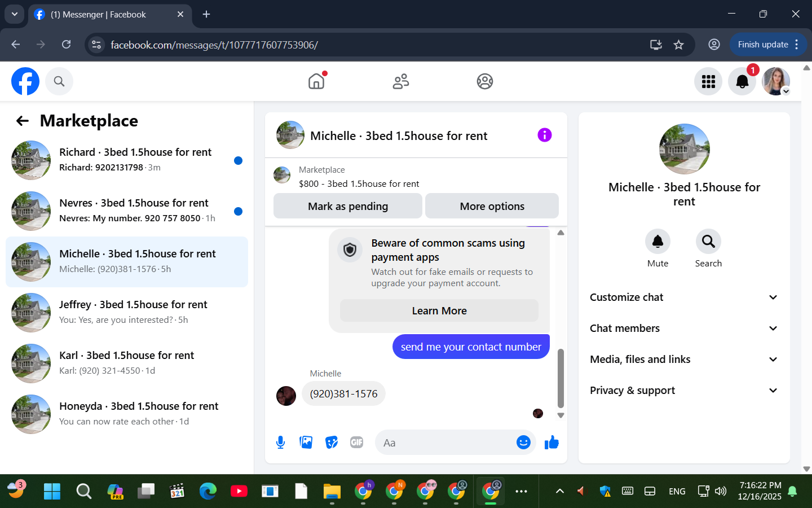The image size is (812, 508).
Task: Close the Messenger Facebook tab
Action: pyautogui.click(x=180, y=14)
